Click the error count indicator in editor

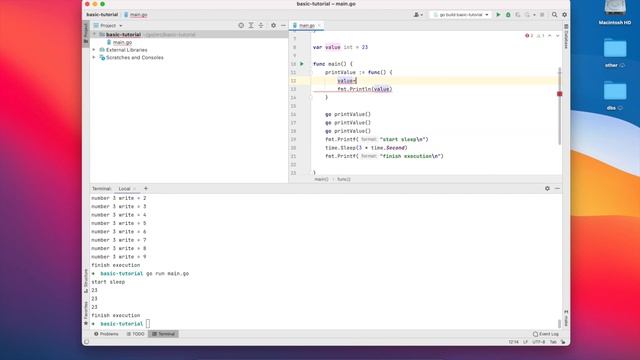[529, 36]
